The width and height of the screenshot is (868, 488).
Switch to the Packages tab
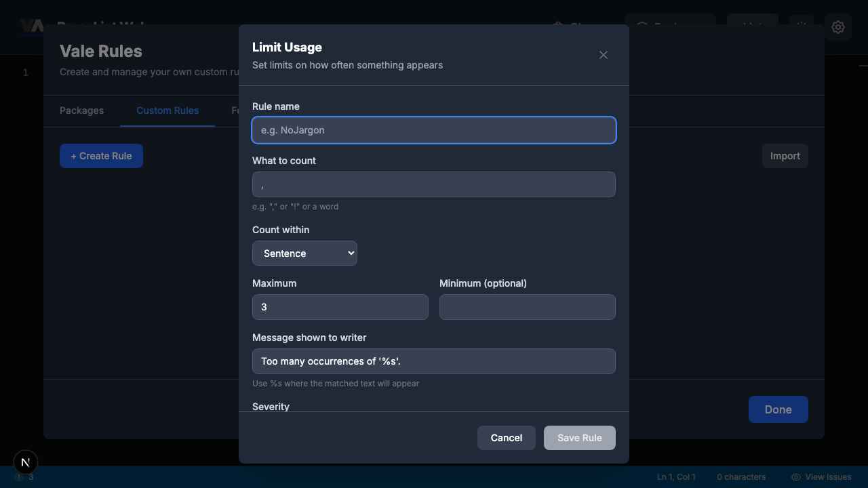[x=81, y=110]
